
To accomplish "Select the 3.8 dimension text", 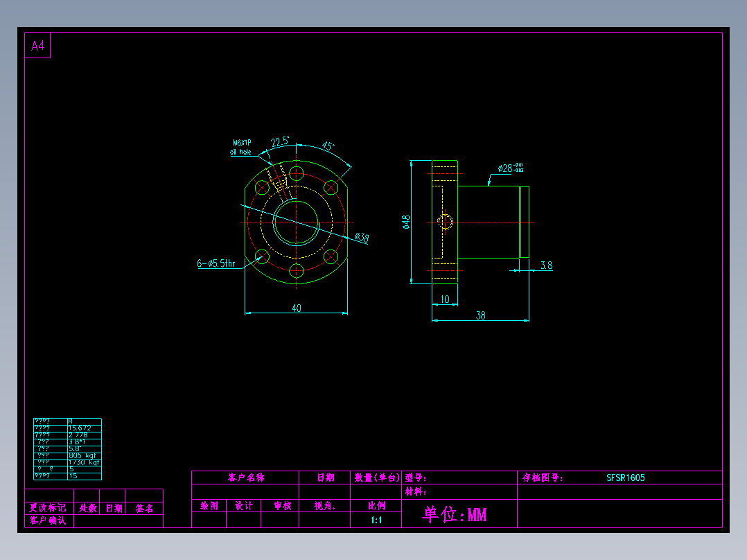I will click(x=547, y=265).
